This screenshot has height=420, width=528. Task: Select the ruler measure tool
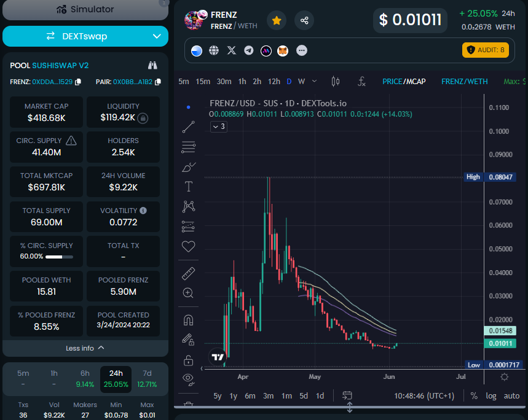[x=188, y=274]
